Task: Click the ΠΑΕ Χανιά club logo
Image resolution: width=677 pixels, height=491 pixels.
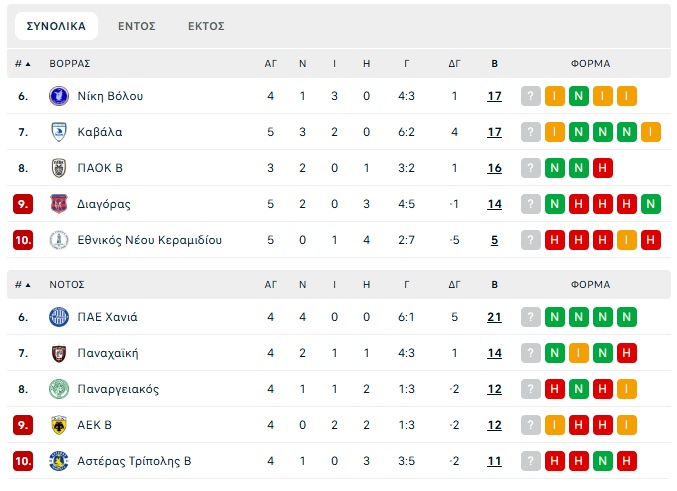Action: click(59, 317)
